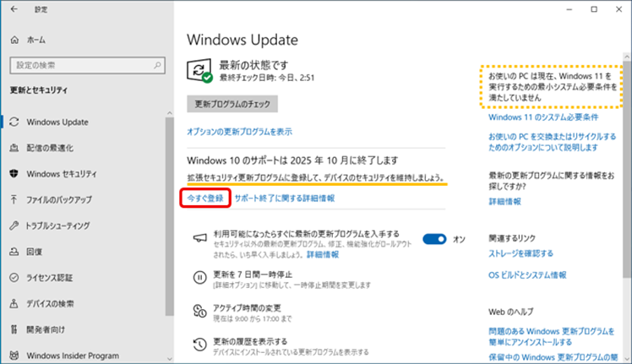The height and width of the screenshot is (364, 632).
Task: Toggle 最新の更新プログラムを入手する switch off
Action: (434, 239)
